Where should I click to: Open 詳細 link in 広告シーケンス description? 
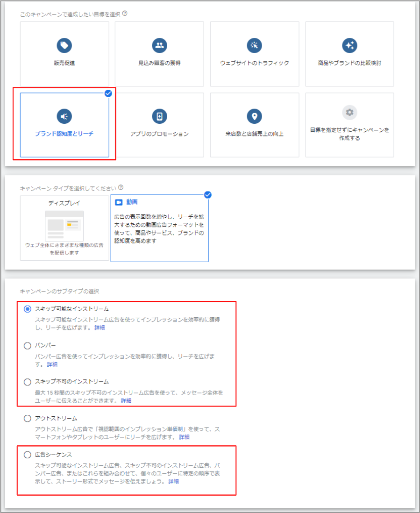tap(173, 481)
